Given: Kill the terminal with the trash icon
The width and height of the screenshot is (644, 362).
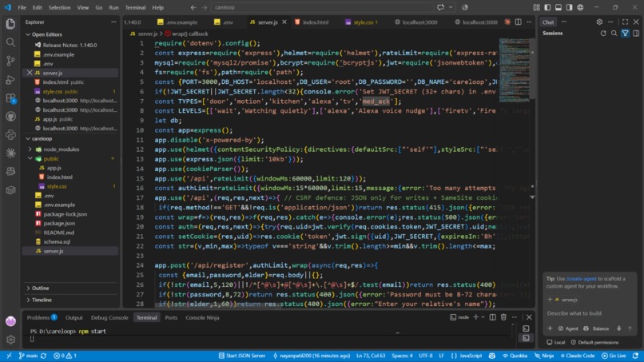Looking at the screenshot, I should tap(503, 317).
